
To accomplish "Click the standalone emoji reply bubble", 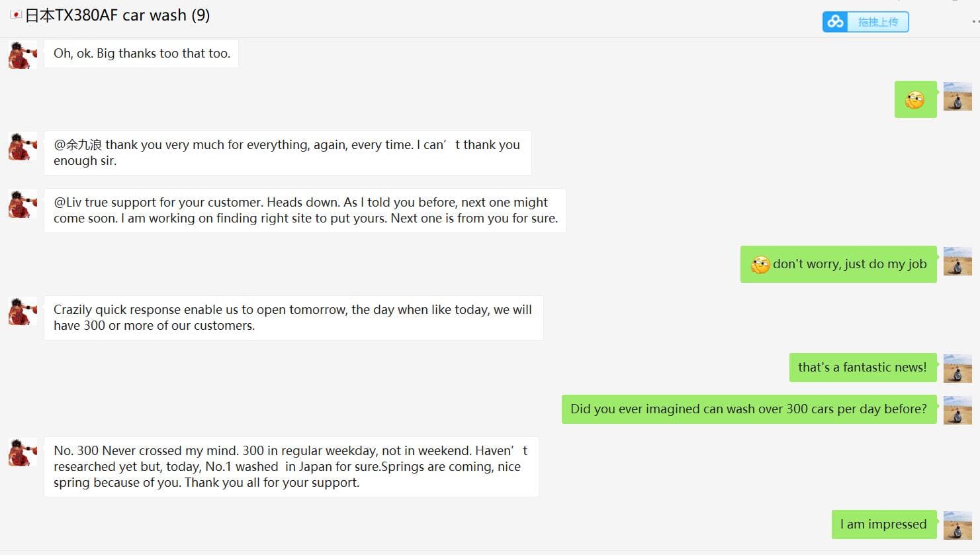I will pos(915,99).
